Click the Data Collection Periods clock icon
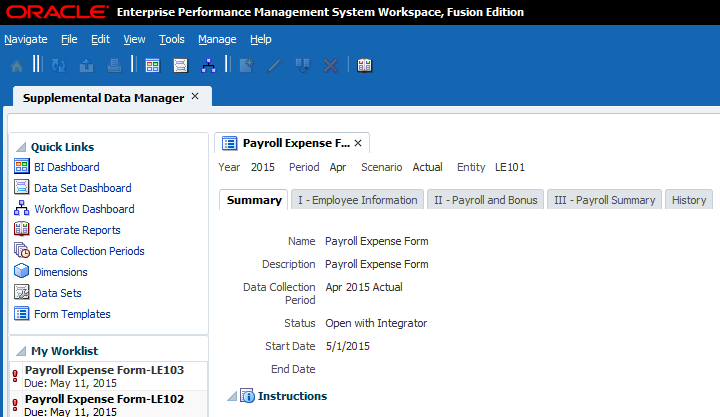720x417 pixels. point(22,250)
